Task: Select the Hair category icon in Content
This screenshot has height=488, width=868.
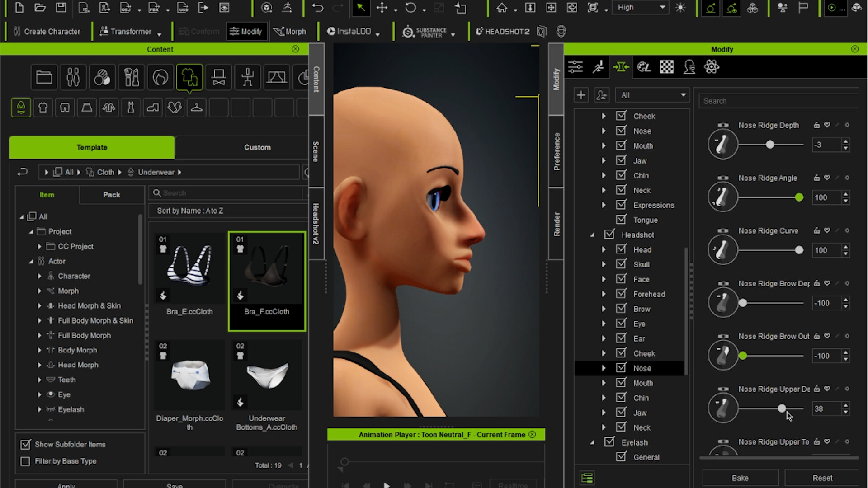Action: coord(160,77)
